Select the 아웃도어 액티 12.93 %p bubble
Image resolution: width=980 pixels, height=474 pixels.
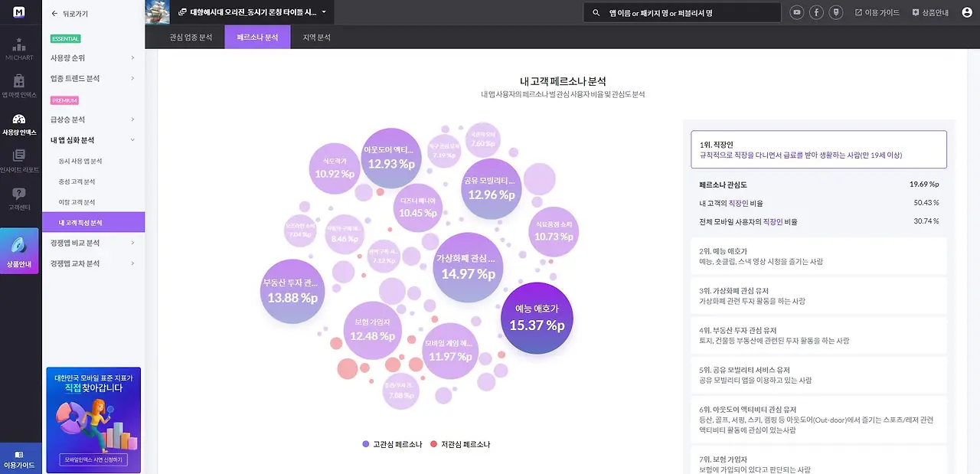pyautogui.click(x=391, y=157)
